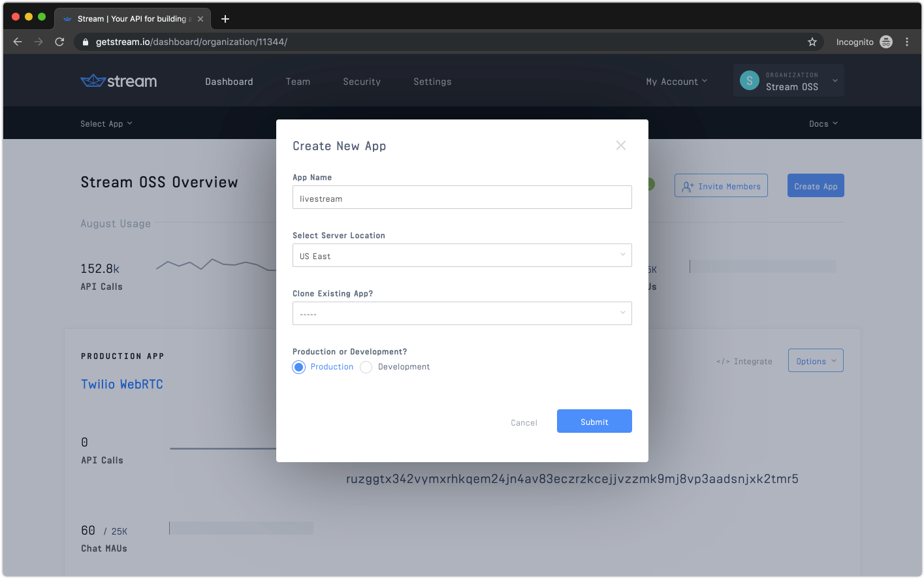The image size is (924, 579).
Task: Click the Stream logo in header
Action: 119,82
